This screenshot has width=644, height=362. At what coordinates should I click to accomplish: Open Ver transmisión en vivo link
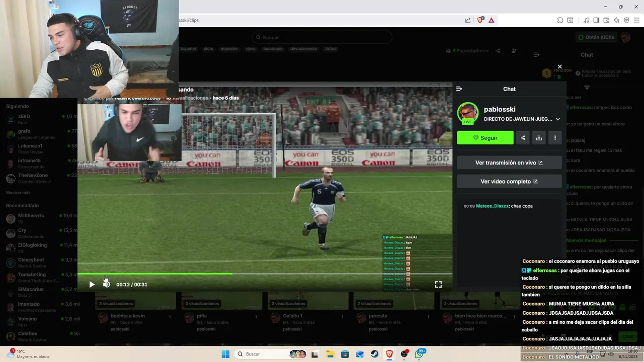pos(509,163)
